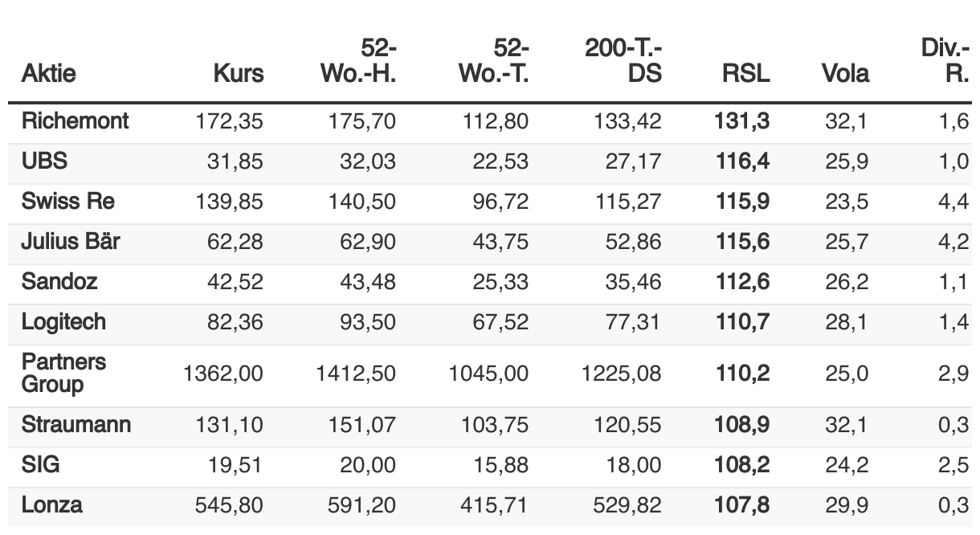Click the 52-Wo.-H. column header

358,62
